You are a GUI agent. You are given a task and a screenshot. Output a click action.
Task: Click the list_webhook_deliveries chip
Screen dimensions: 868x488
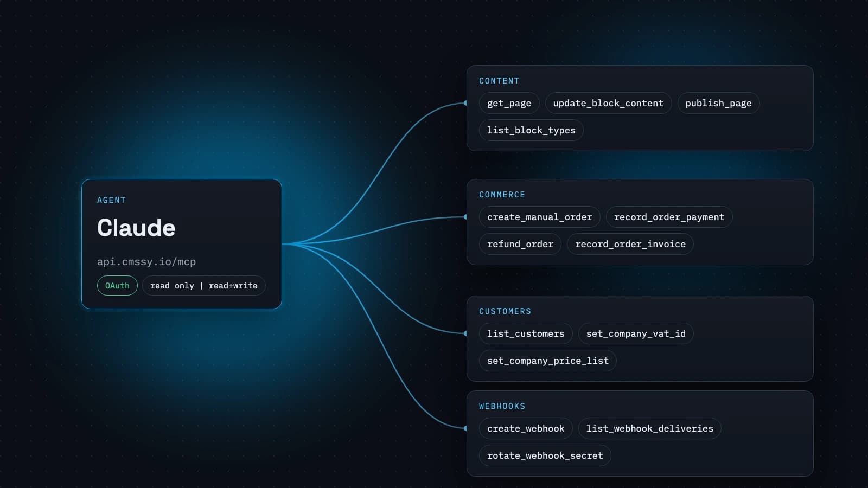pos(649,428)
